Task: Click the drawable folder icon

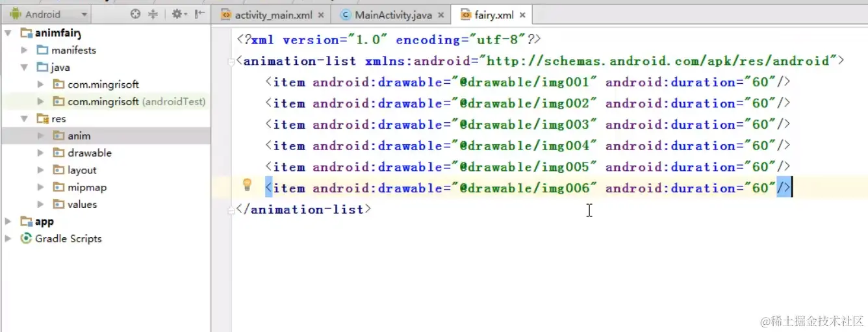Action: [58, 153]
